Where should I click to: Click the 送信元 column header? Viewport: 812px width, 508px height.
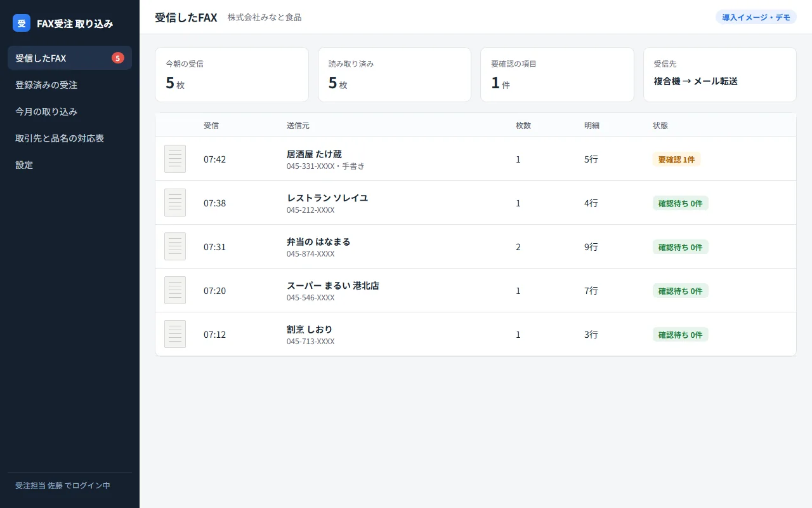click(x=298, y=126)
